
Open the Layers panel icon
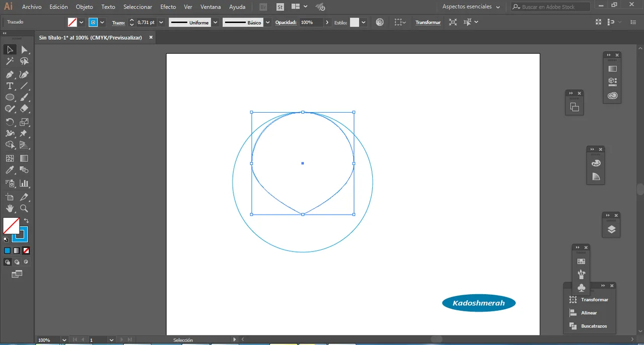pos(611,230)
